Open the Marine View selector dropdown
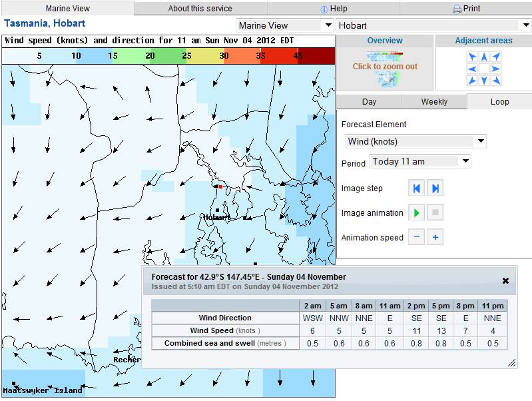Image resolution: width=532 pixels, height=401 pixels. point(285,25)
